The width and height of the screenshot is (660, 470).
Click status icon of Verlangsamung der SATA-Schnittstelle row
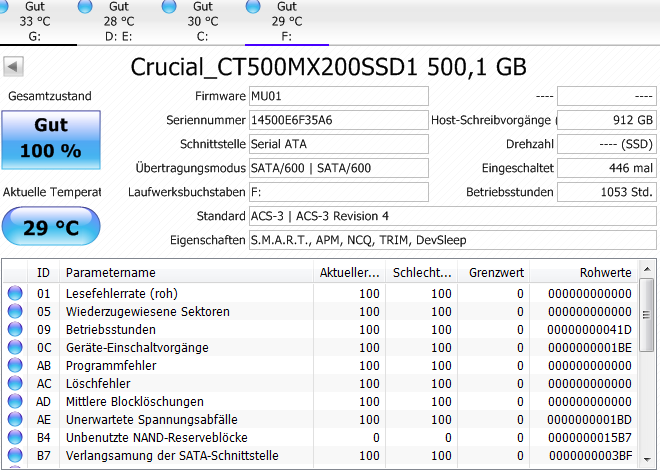[x=15, y=455]
